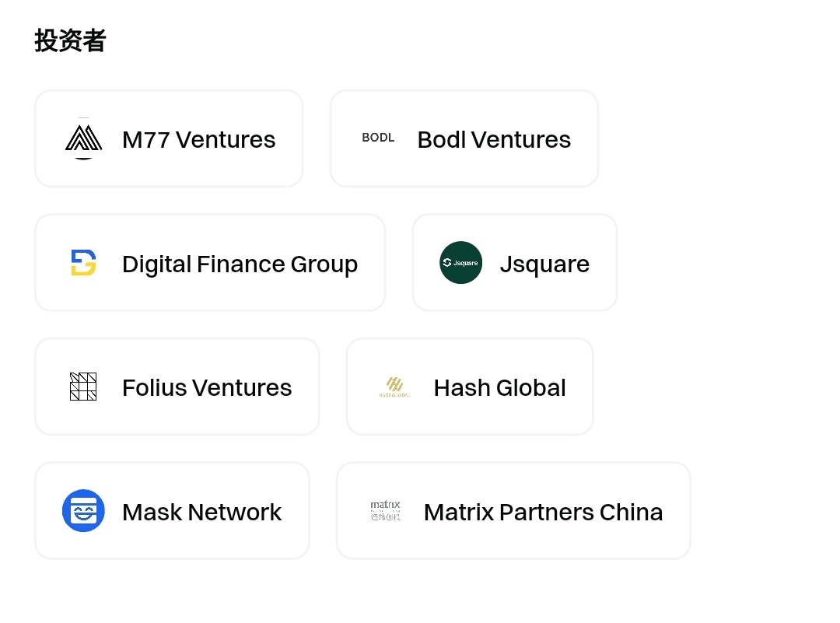
Task: Open the Bodl Ventures investor card
Action: [x=464, y=138]
